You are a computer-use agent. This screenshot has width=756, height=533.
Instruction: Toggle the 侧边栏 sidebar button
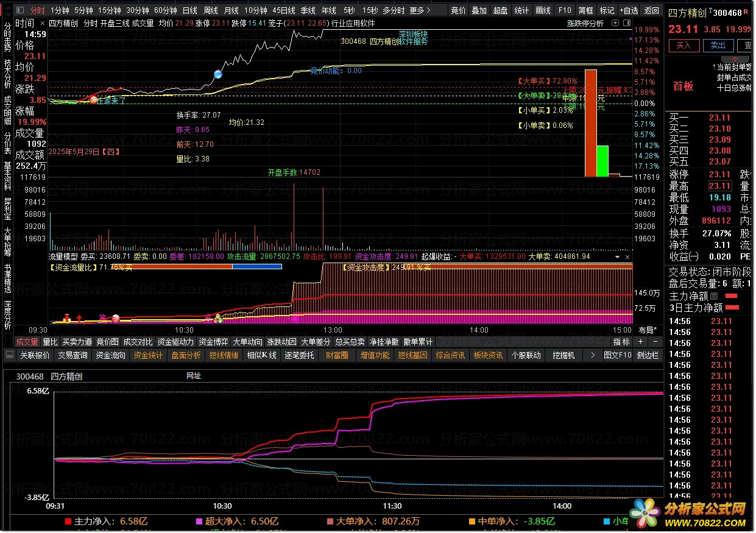click(648, 355)
